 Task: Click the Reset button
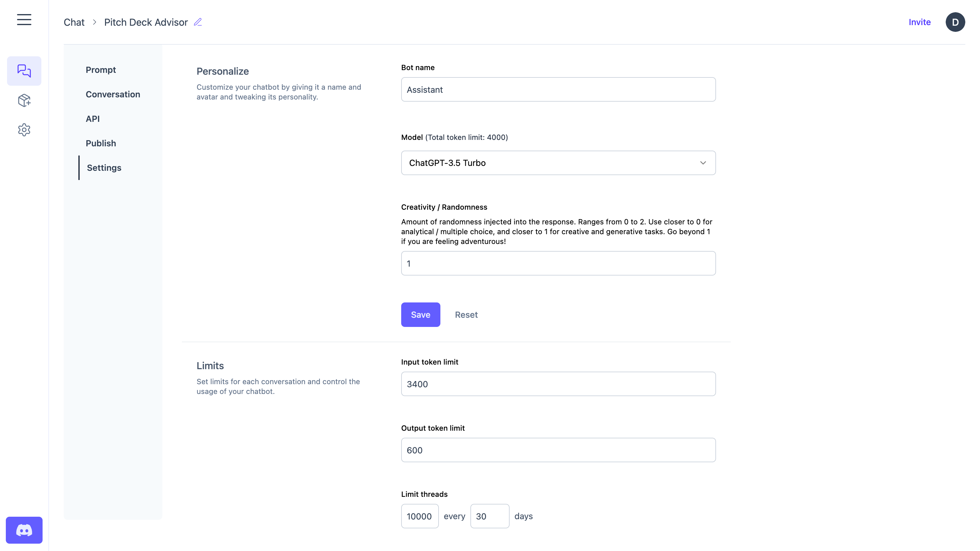coord(466,314)
